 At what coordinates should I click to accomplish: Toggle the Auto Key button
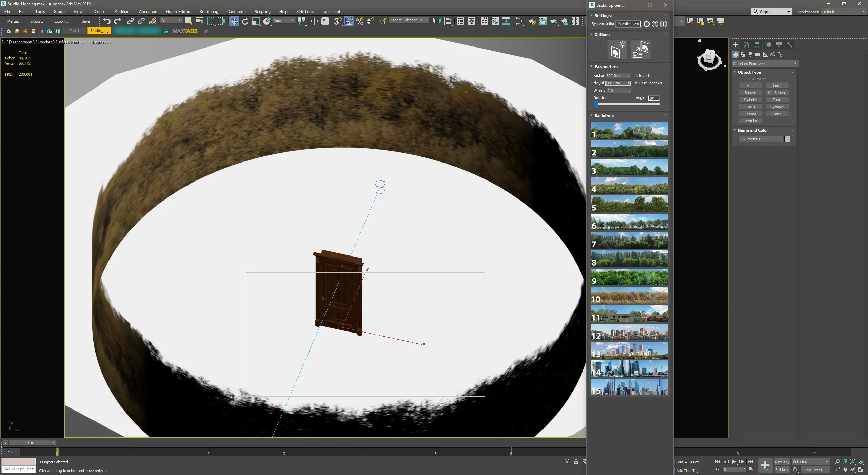(x=782, y=462)
